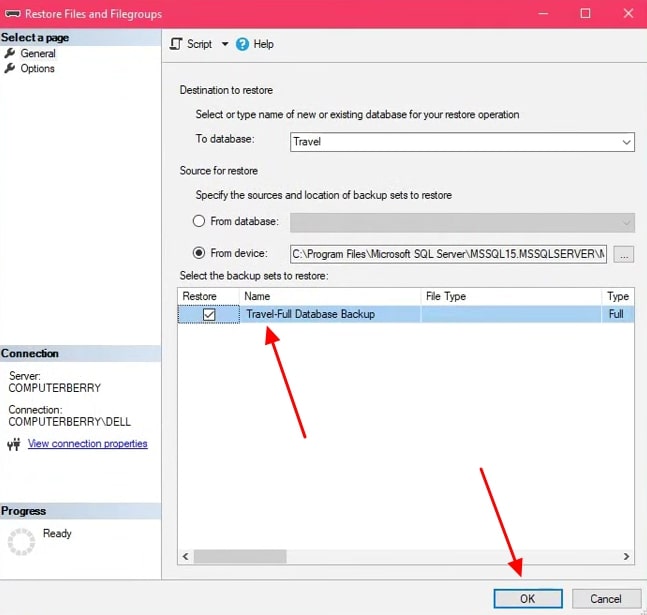Click the progress spinner icon

(x=21, y=541)
